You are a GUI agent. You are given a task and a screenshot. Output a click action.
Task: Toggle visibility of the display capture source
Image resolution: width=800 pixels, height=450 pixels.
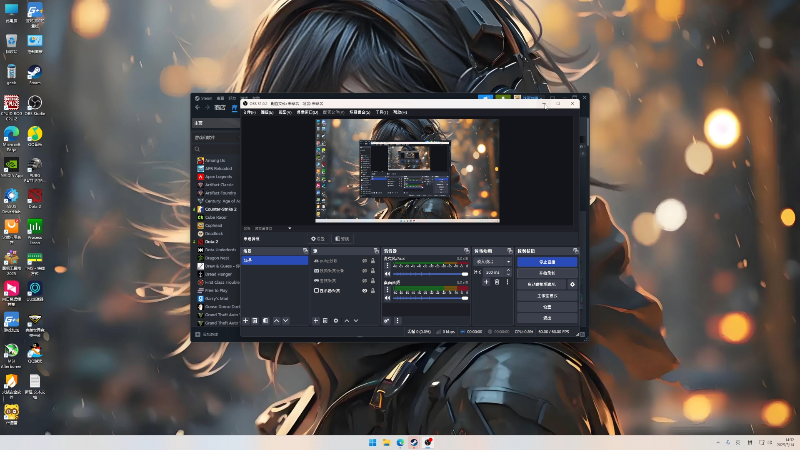364,291
